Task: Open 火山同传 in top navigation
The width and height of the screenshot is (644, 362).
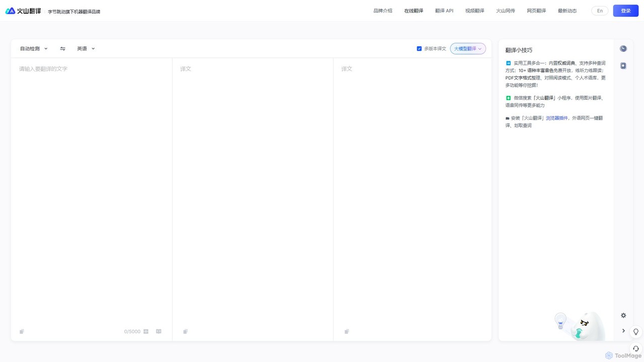Action: point(505,11)
